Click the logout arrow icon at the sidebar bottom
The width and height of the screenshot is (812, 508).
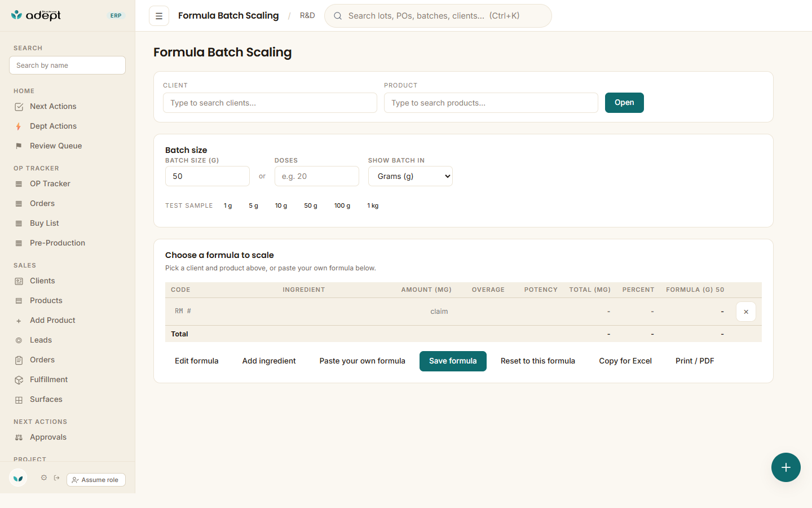tap(57, 478)
